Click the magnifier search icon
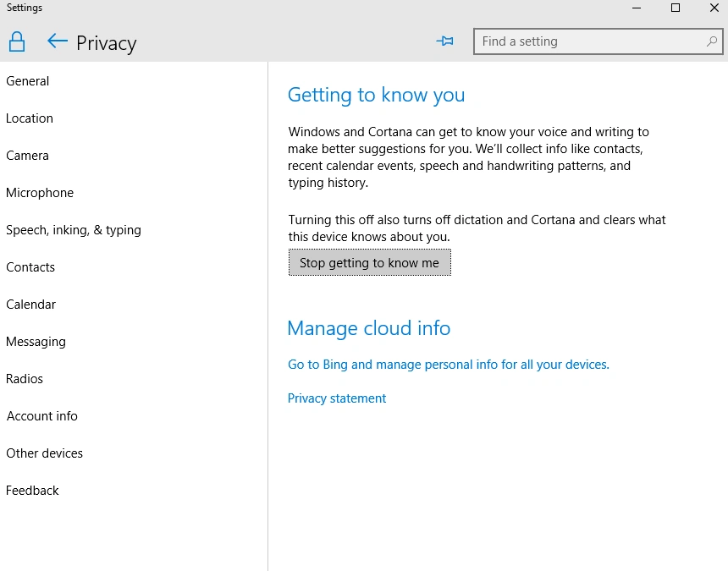This screenshot has height=571, width=728. coord(711,41)
